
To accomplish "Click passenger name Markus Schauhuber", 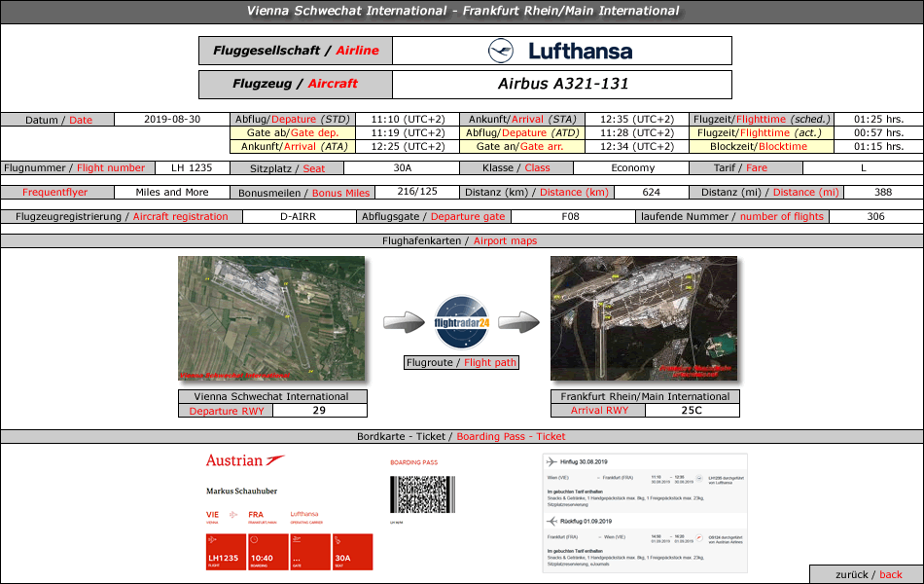I will (241, 491).
